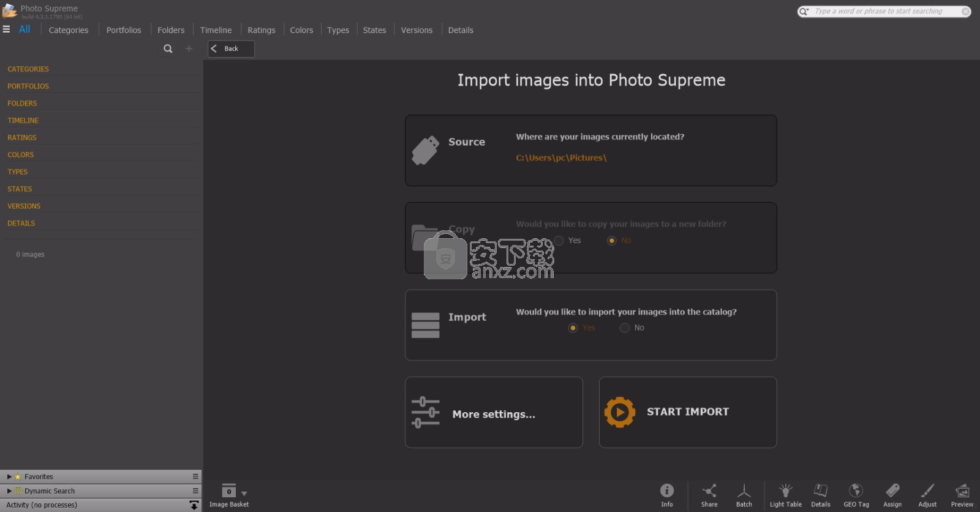This screenshot has width=980, height=512.
Task: Switch to the All tab
Action: coord(24,29)
